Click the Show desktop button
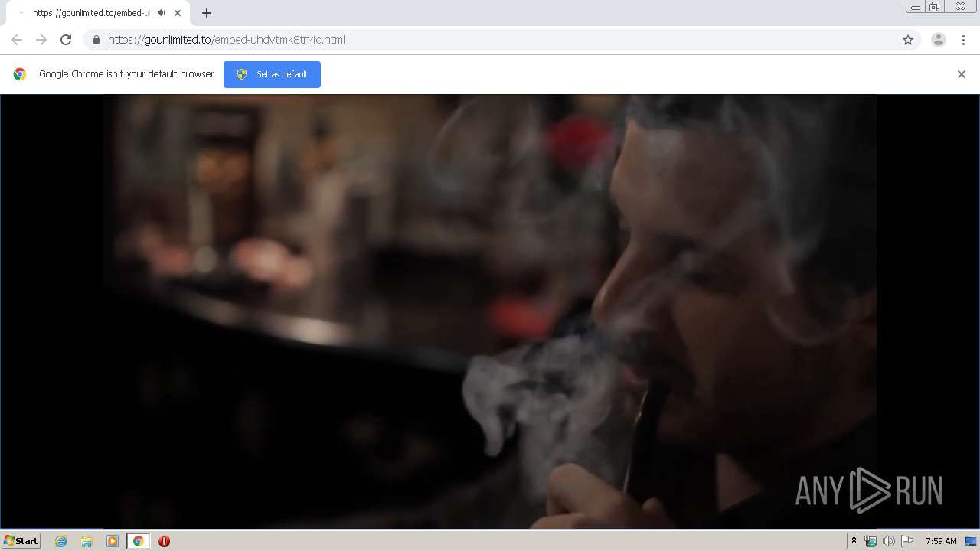980x551 pixels. (x=972, y=541)
